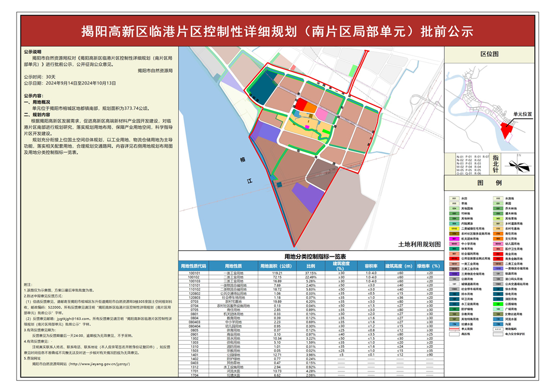Screen dimensions: 555x392
Task: Open the jieyang.gov.cn website link
Action: 100,364
